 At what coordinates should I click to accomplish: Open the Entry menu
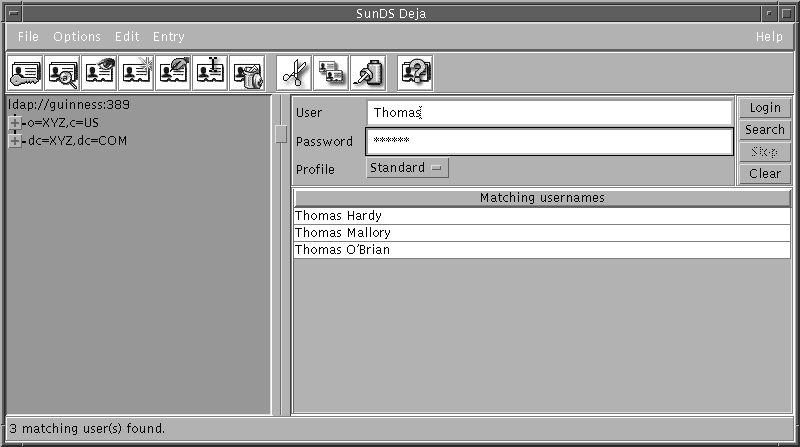click(169, 37)
